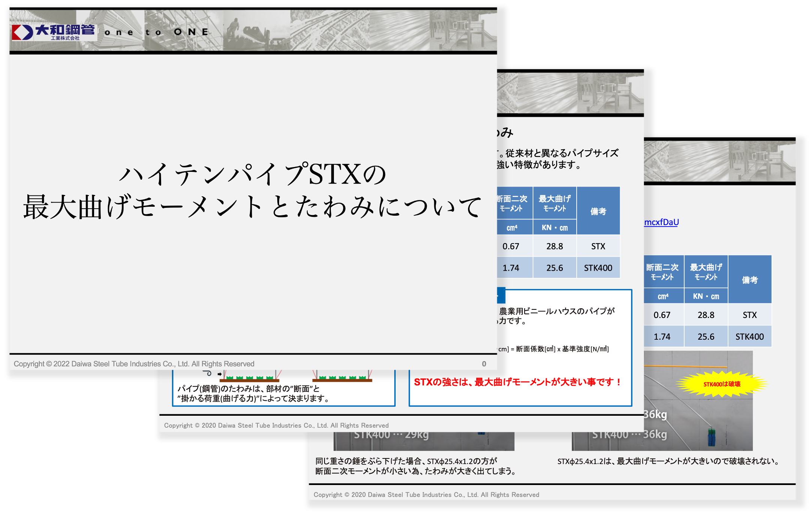Click the yellow 'STK400は破壊' starburst
812x515 pixels.
(x=722, y=384)
